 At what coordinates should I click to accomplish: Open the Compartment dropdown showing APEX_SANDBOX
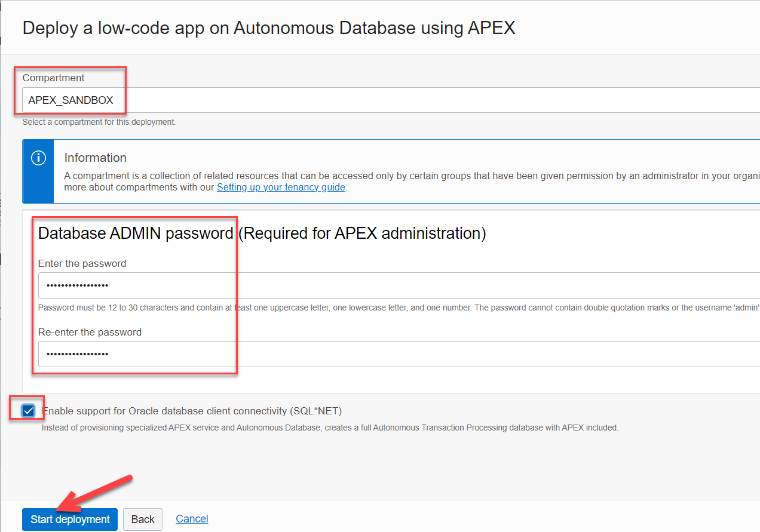[x=391, y=100]
